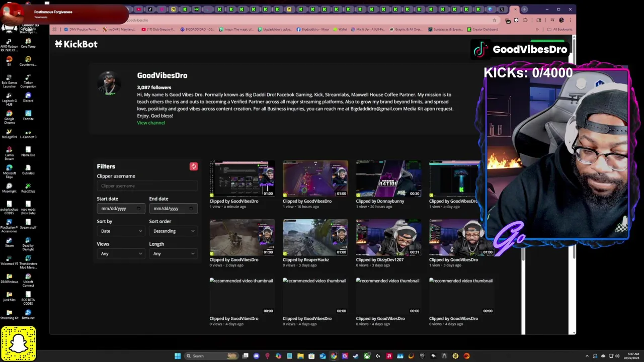The width and height of the screenshot is (644, 362).
Task: Open the DS4Windows desktop shortcut
Action: [9, 278]
